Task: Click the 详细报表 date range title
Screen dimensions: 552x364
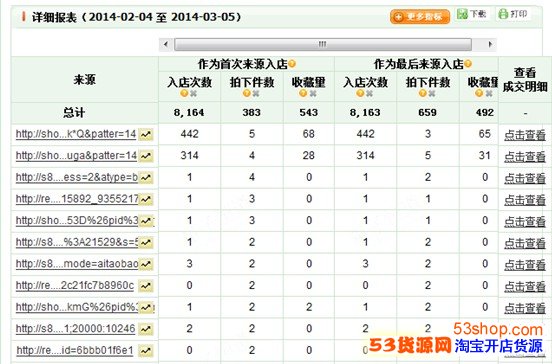Action: (137, 17)
